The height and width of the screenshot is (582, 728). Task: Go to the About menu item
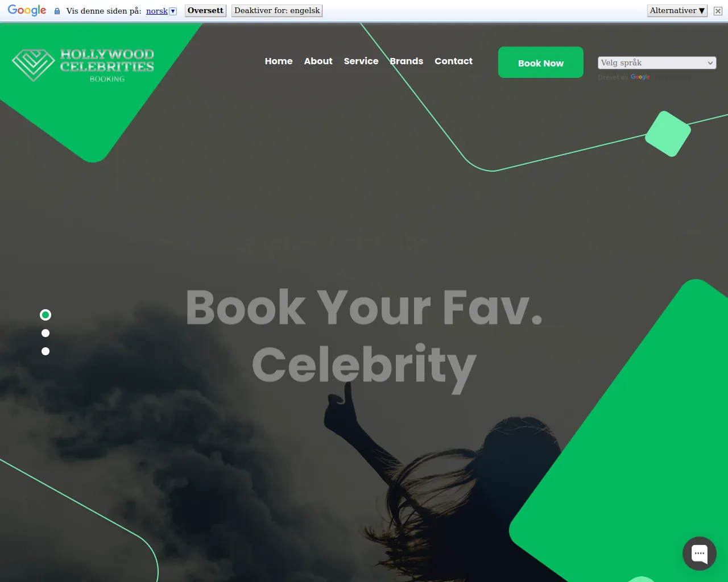318,61
